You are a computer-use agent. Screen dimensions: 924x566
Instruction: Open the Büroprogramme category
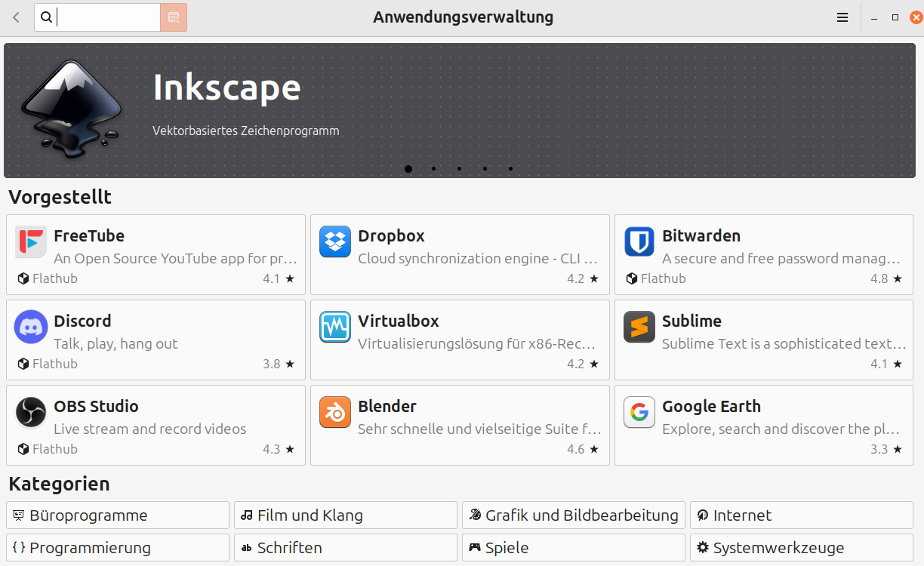click(118, 515)
